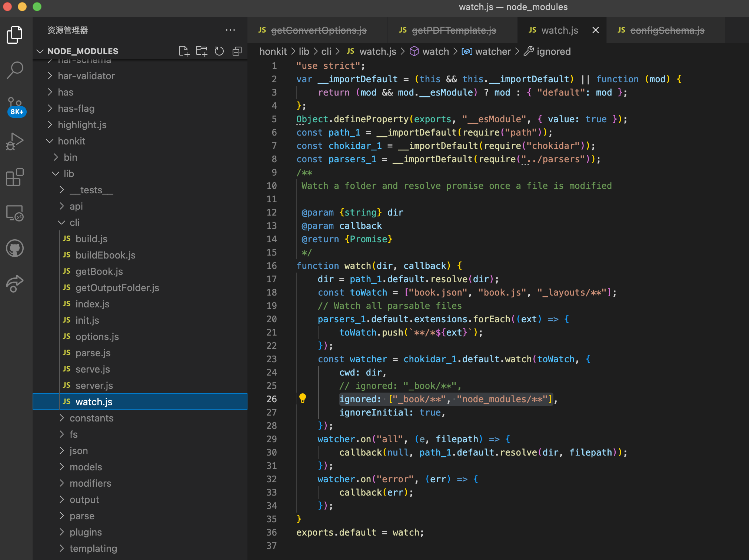Open index.js in the explorer
Viewport: 749px width, 560px height.
coord(140,304)
